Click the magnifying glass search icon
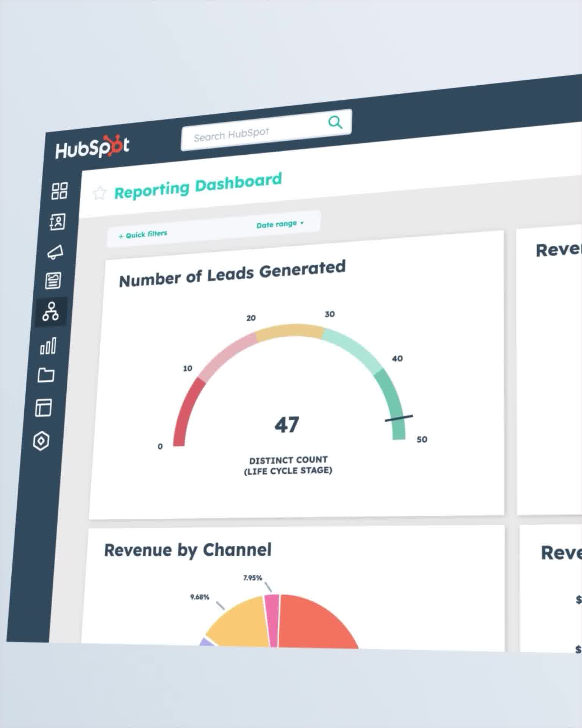582x728 pixels. [335, 122]
